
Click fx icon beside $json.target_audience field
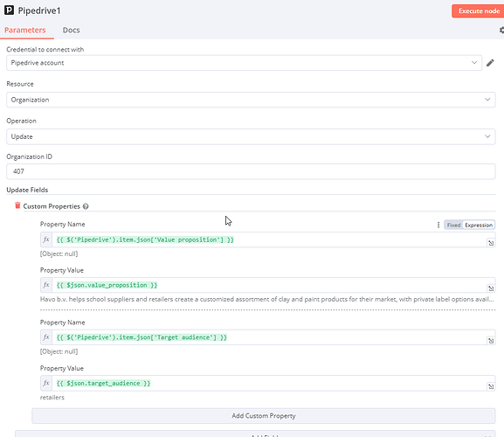(x=46, y=383)
